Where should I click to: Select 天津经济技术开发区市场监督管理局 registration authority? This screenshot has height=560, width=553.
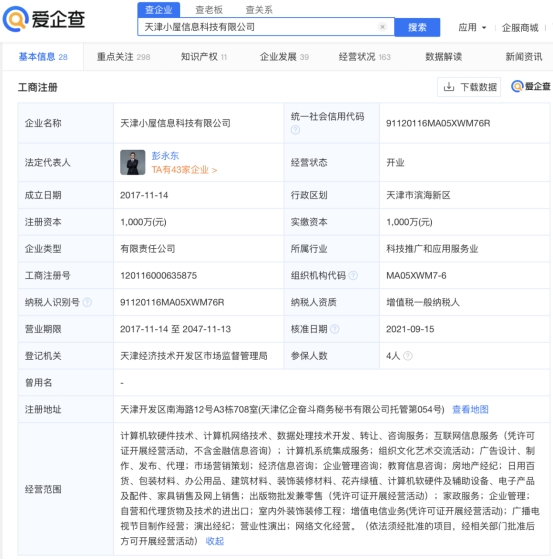(x=194, y=356)
